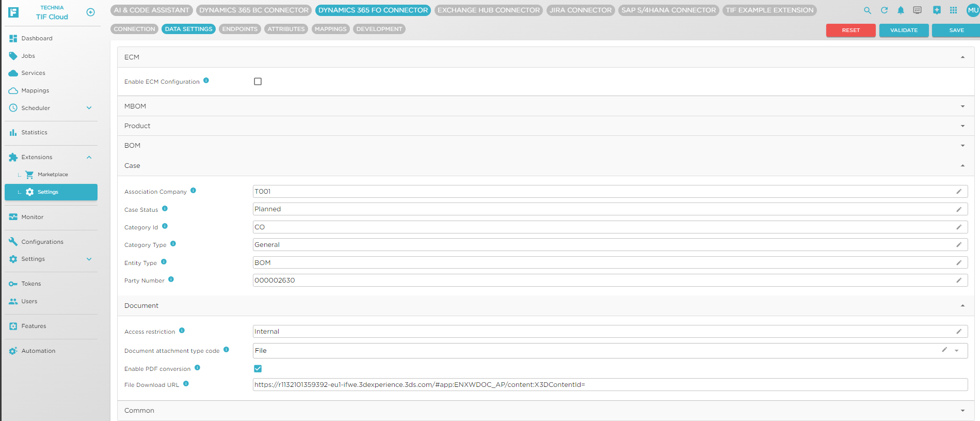Open Document attachment type code dropdown
Viewport: 980px width, 421px height.
click(956, 351)
